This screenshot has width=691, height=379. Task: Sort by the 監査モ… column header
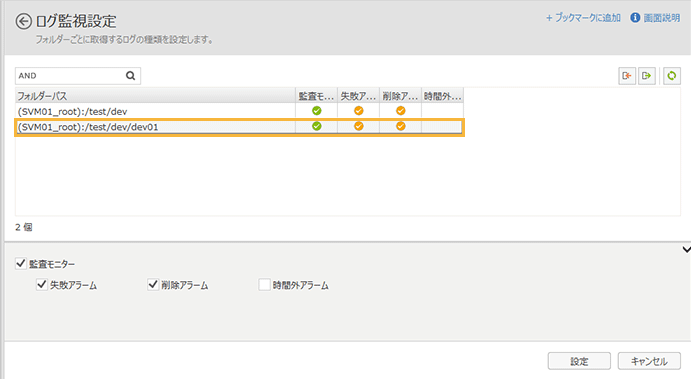[316, 96]
